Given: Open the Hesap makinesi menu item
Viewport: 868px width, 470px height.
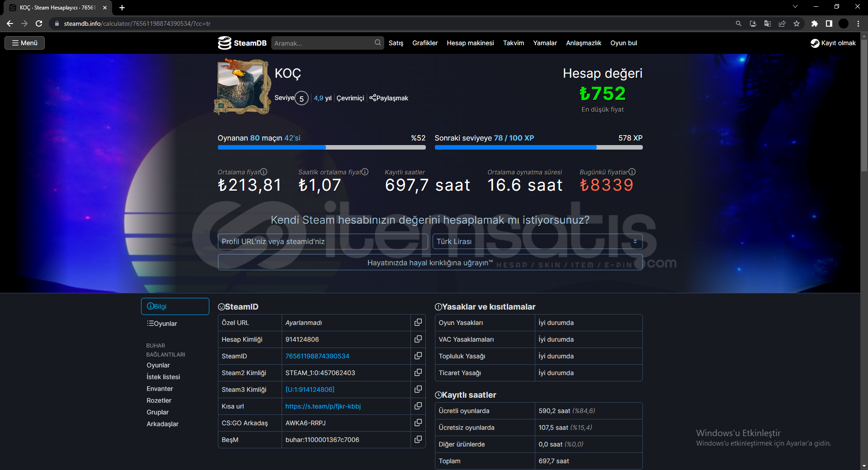Looking at the screenshot, I should coord(470,43).
